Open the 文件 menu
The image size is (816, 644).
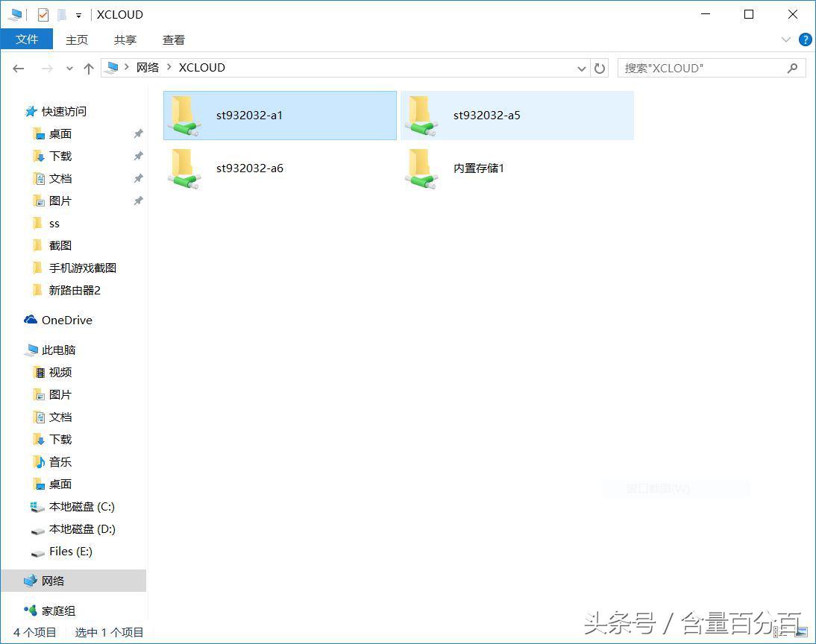[x=28, y=40]
